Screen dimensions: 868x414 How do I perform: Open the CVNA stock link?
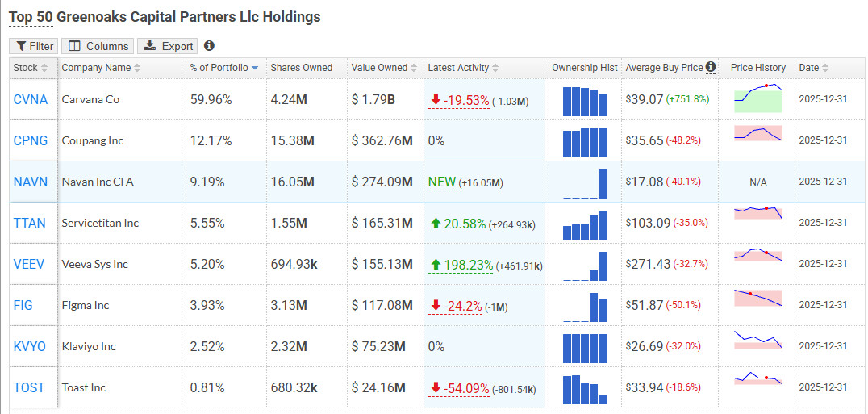31,99
